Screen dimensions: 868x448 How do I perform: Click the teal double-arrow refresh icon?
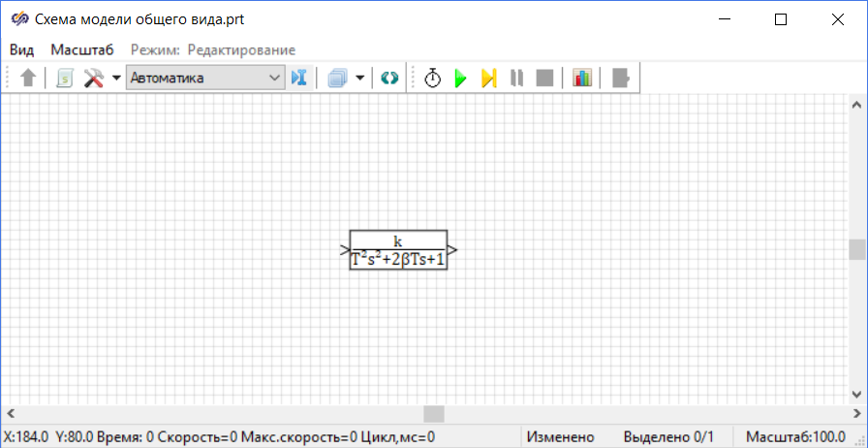click(389, 79)
